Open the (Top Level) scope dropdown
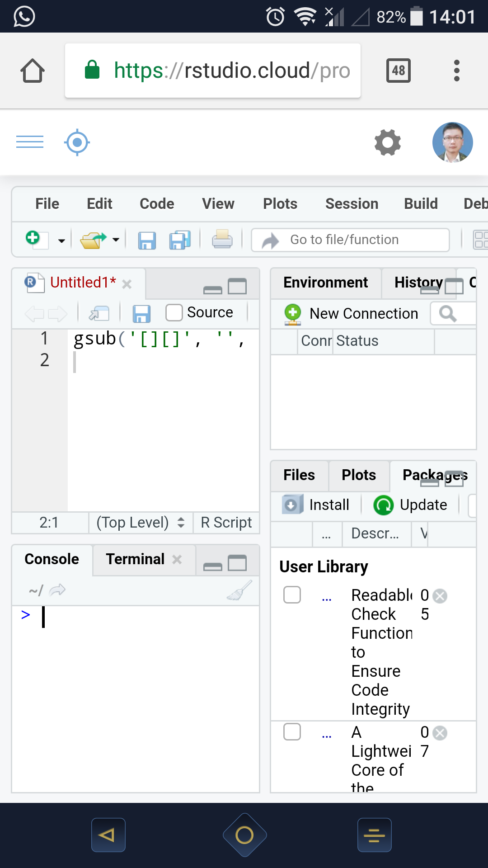The image size is (488, 868). click(x=141, y=523)
